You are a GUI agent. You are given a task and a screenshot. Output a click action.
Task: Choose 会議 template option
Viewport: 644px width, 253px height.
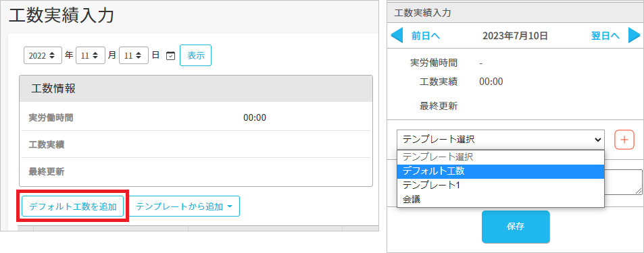coord(501,199)
